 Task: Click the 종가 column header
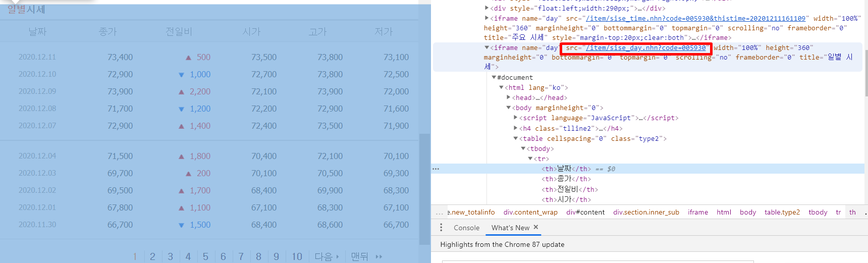(x=107, y=31)
